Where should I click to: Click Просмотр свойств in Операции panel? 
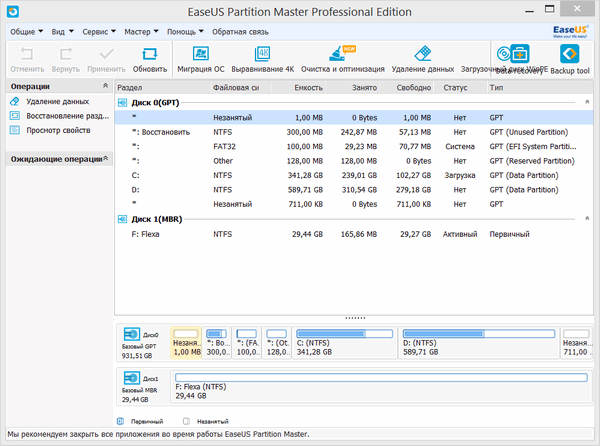[58, 130]
